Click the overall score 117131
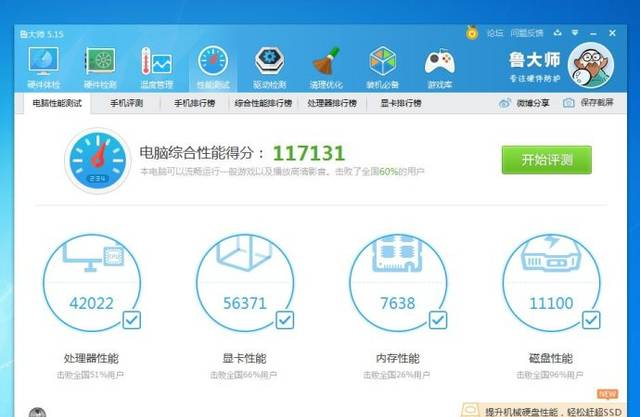 click(x=309, y=153)
